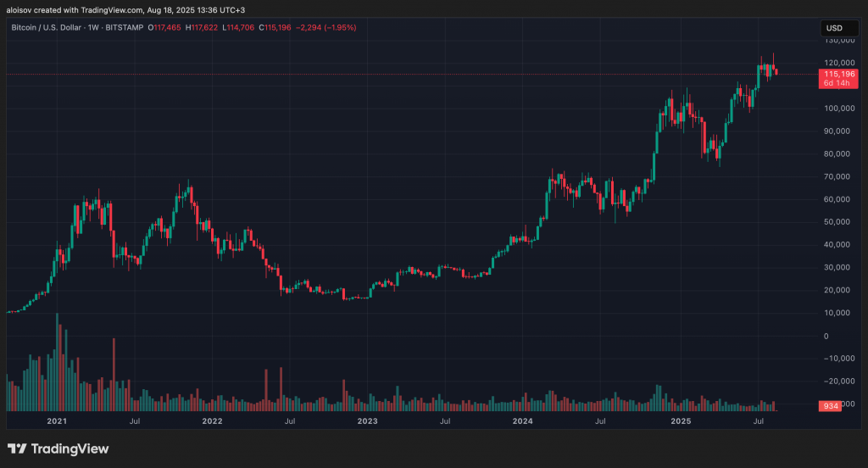Click the red 934 volume tag
Screen dimensions: 868x468
pyautogui.click(x=832, y=406)
